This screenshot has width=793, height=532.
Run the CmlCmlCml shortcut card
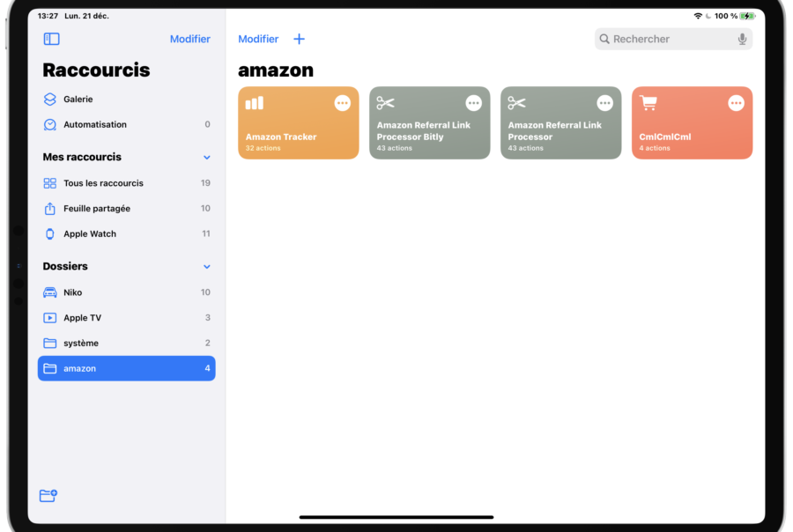692,123
